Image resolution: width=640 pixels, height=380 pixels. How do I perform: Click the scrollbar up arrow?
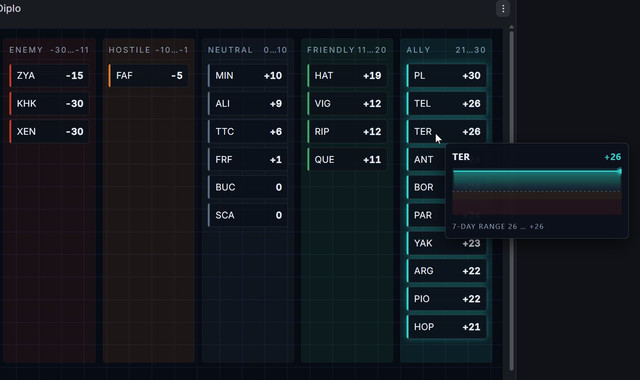tap(511, 27)
